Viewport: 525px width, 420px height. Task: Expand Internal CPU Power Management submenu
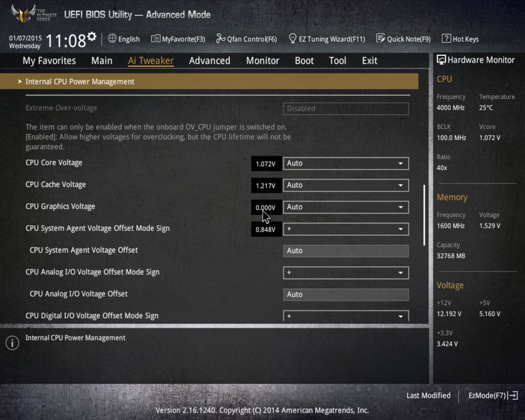click(209, 82)
